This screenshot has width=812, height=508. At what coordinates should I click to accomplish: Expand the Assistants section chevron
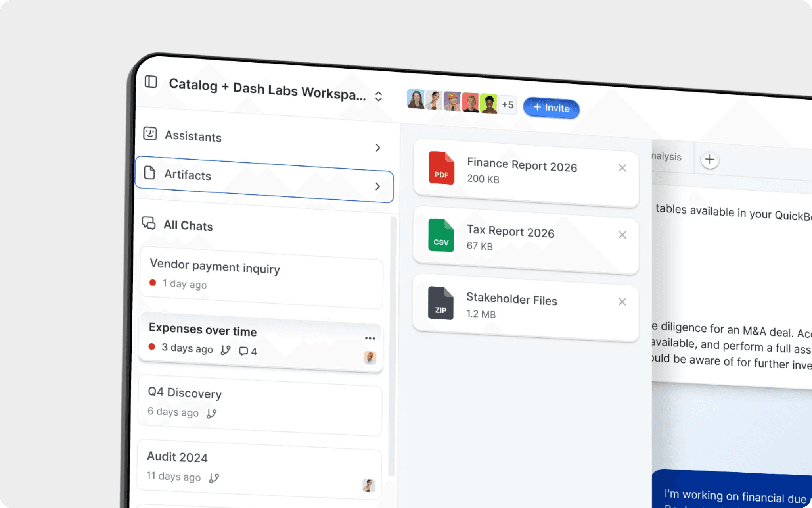pyautogui.click(x=378, y=148)
